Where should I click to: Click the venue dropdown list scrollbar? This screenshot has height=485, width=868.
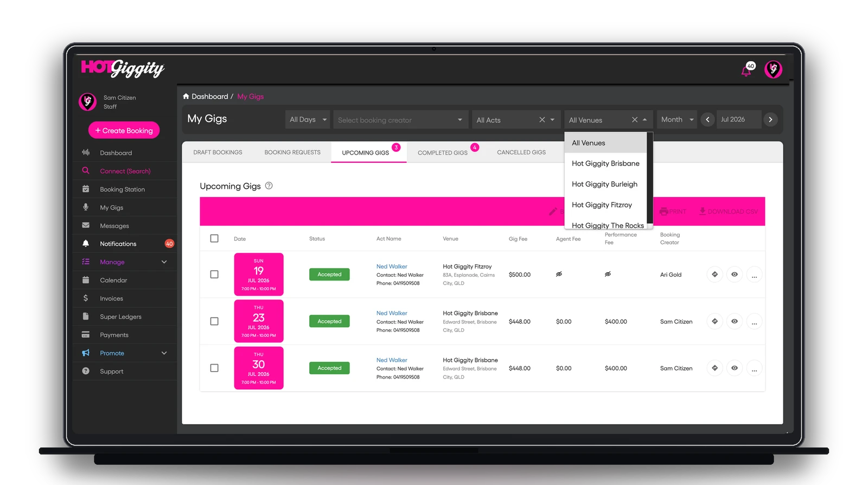click(649, 178)
